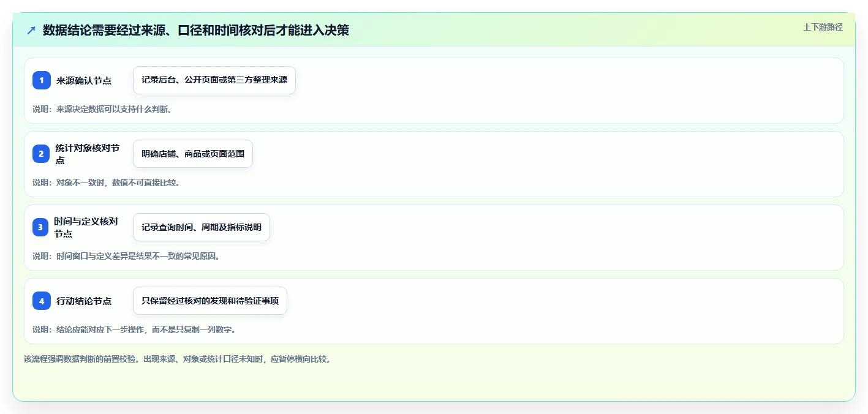The width and height of the screenshot is (868, 414).
Task: Click the 记录后台、公开页面或第三方整理来源 chip
Action: pyautogui.click(x=214, y=80)
